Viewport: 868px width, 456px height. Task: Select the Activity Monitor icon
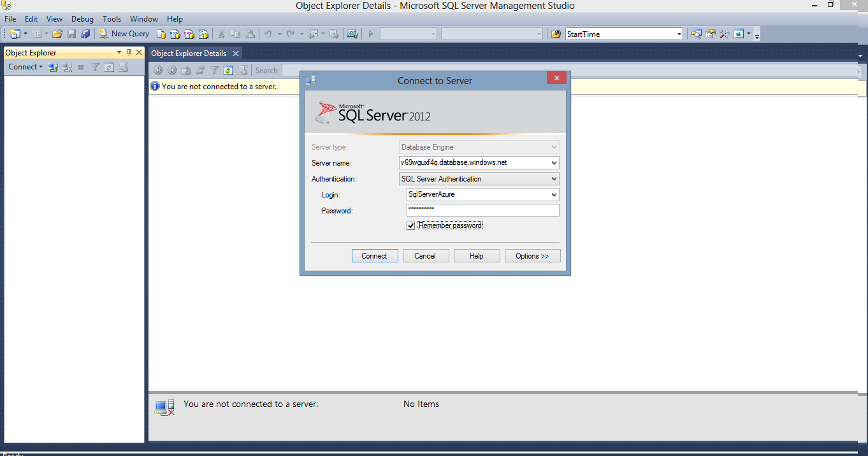352,34
